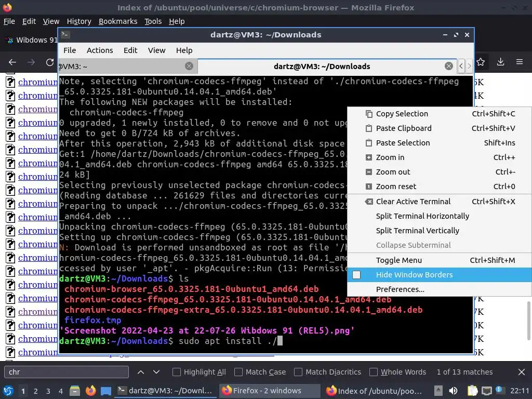Open the Kali applications menu in taskbar
The image size is (532, 399).
click(x=8, y=391)
